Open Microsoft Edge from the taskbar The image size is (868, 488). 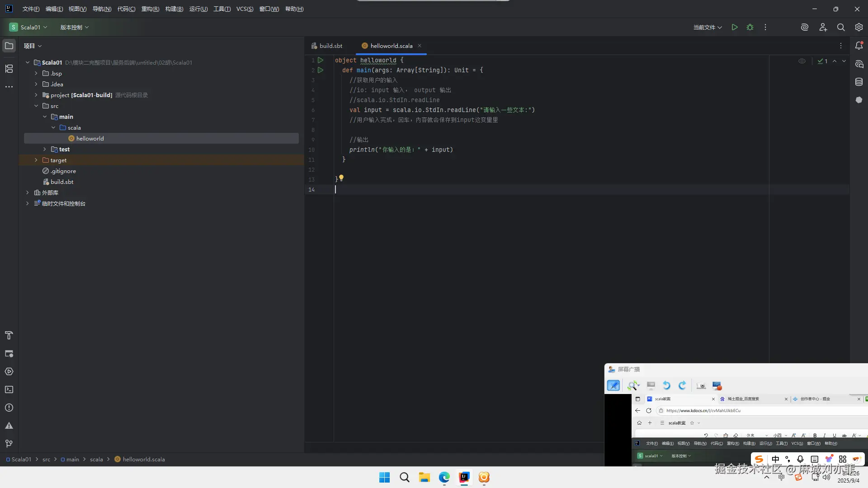(x=444, y=477)
